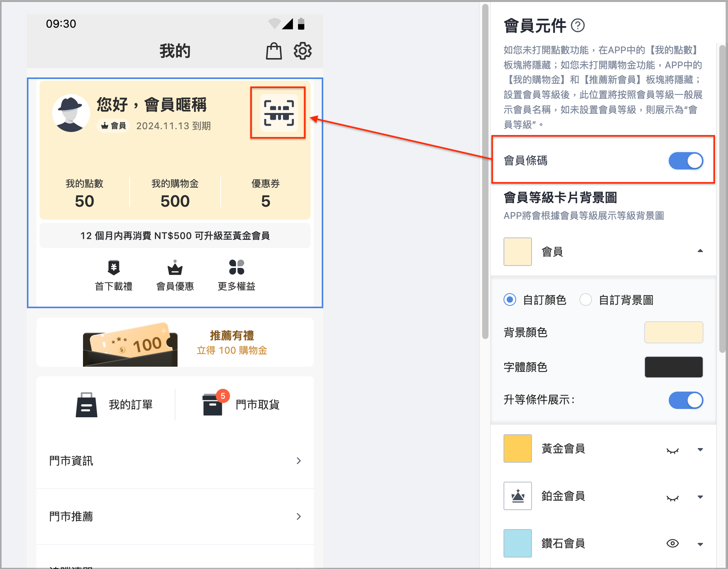728x569 pixels.
Task: Click the 鉑金會員 crown thumbnail
Action: click(x=518, y=496)
